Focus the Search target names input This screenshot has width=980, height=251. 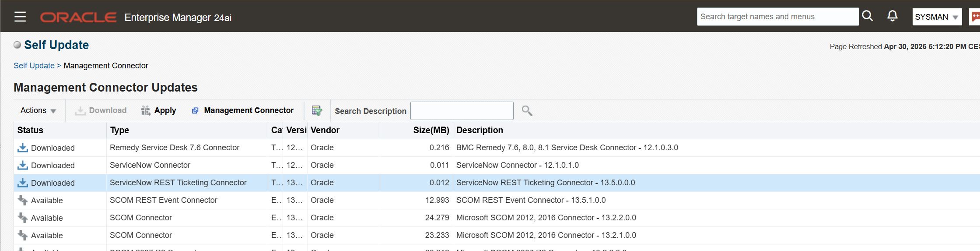(777, 17)
